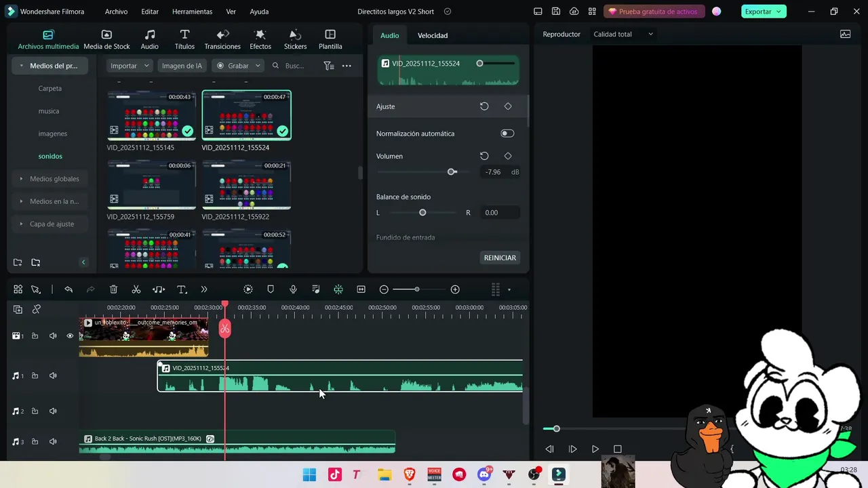Expand the Medios en la n... section
Viewport: 868px width, 488px height.
coord(22,201)
